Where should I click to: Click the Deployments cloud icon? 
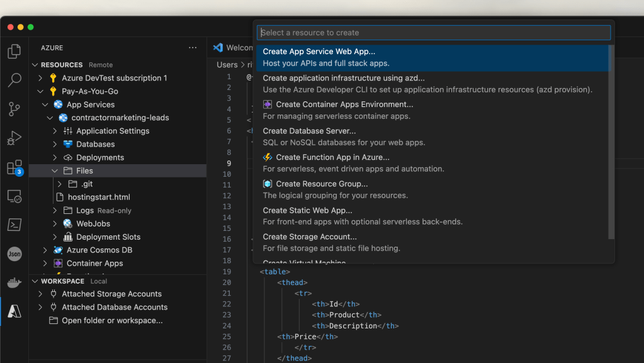[68, 157]
